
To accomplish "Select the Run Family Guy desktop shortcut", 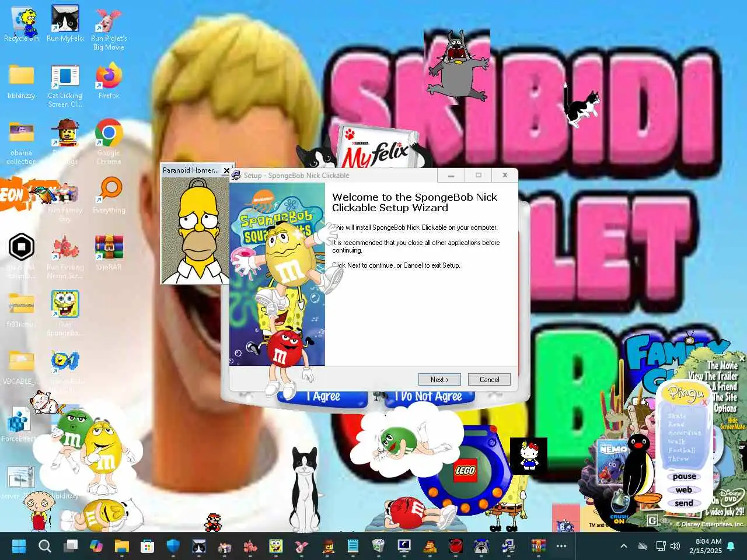I will (x=65, y=201).
